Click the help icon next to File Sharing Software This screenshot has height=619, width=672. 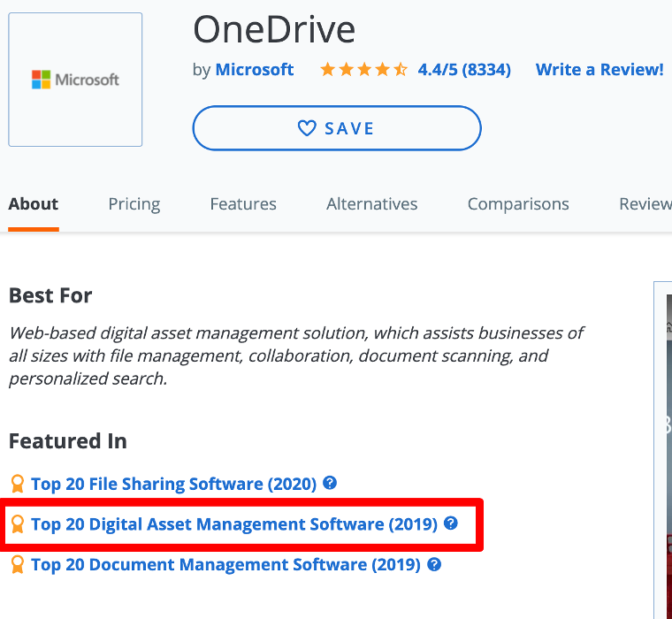click(x=330, y=483)
